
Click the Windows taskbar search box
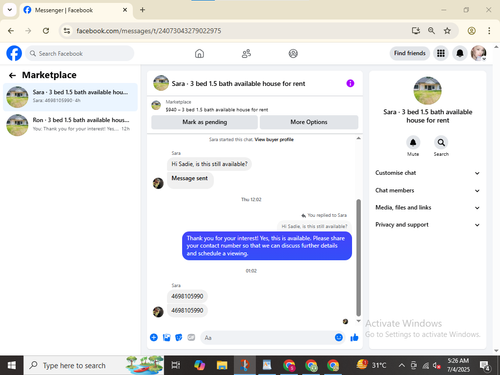pyautogui.click(x=94, y=365)
